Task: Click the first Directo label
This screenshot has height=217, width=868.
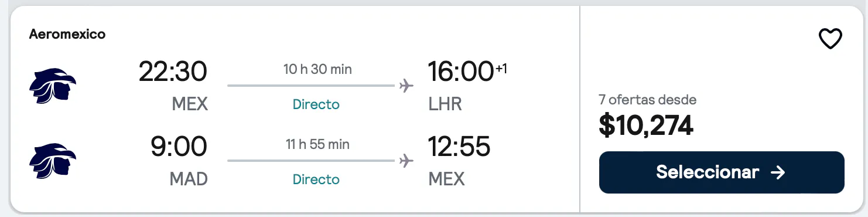Action: tap(316, 104)
